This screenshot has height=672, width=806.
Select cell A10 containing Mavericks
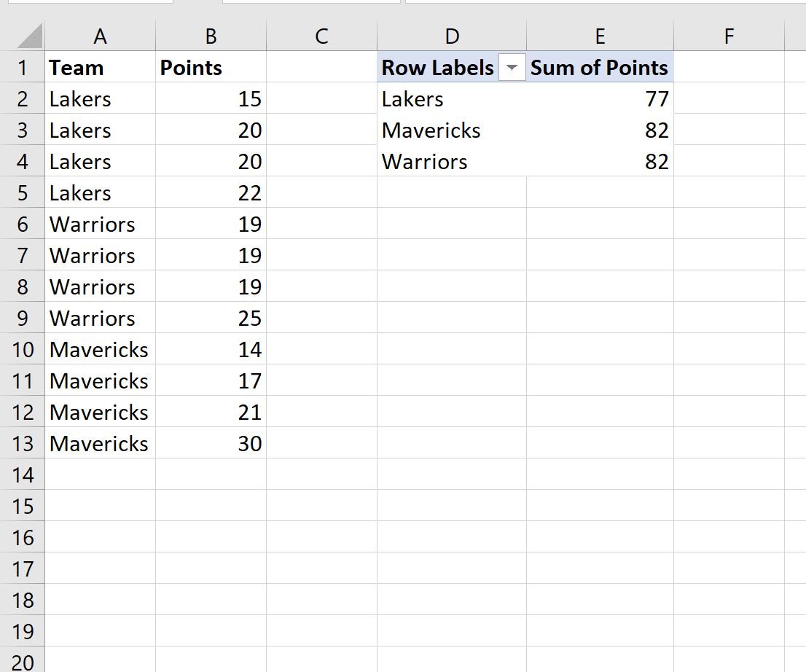point(101,350)
